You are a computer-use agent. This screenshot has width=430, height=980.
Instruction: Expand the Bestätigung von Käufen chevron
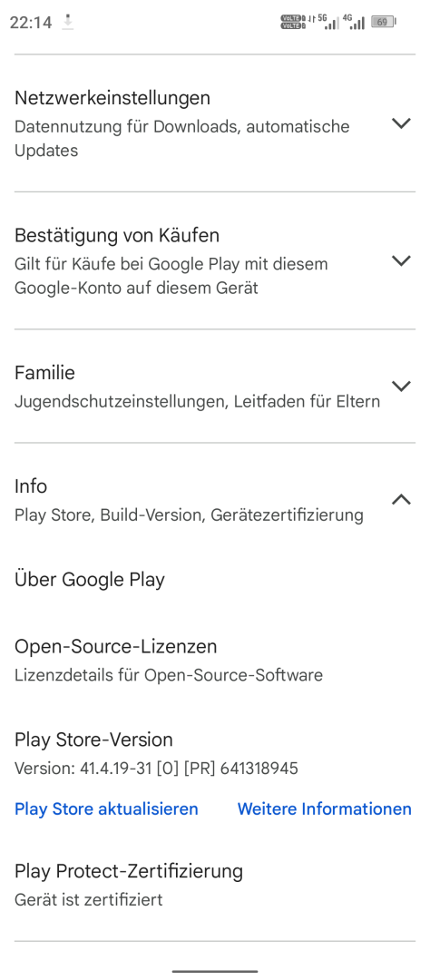coord(401,260)
